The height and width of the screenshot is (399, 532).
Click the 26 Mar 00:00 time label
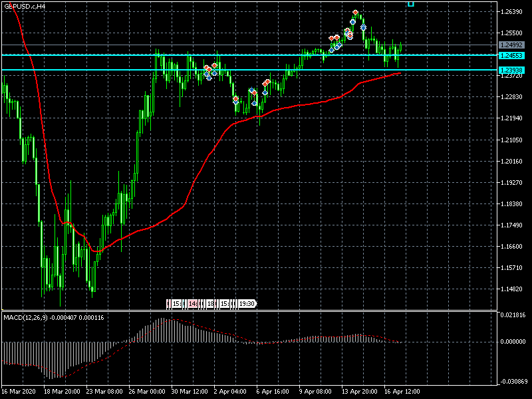[148, 392]
